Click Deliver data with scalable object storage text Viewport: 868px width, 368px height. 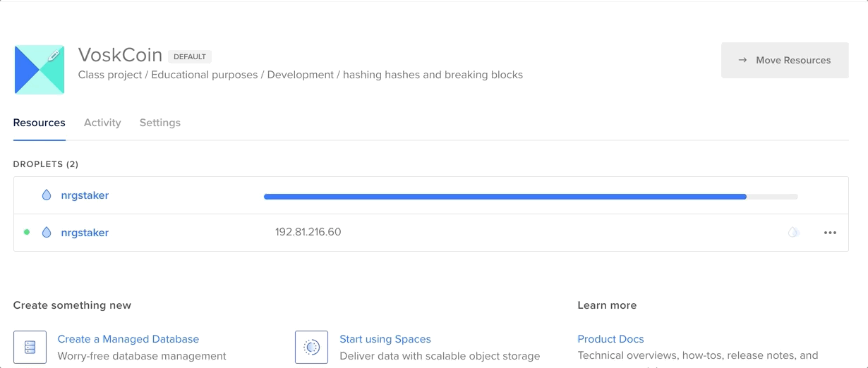(x=440, y=356)
